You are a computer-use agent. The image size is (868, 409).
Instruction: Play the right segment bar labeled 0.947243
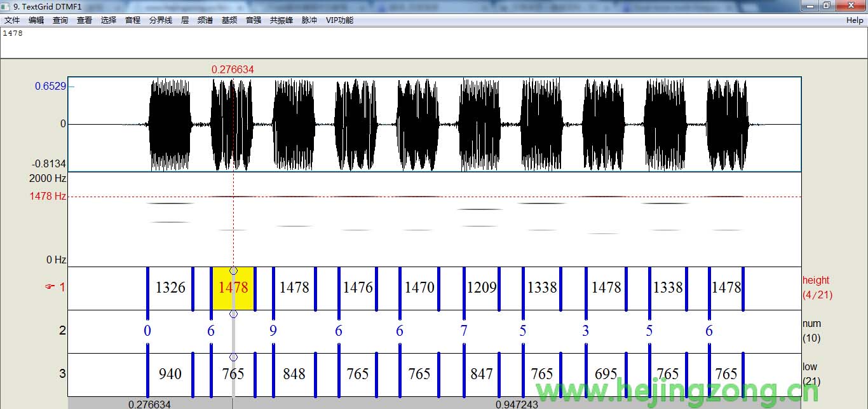click(x=517, y=404)
